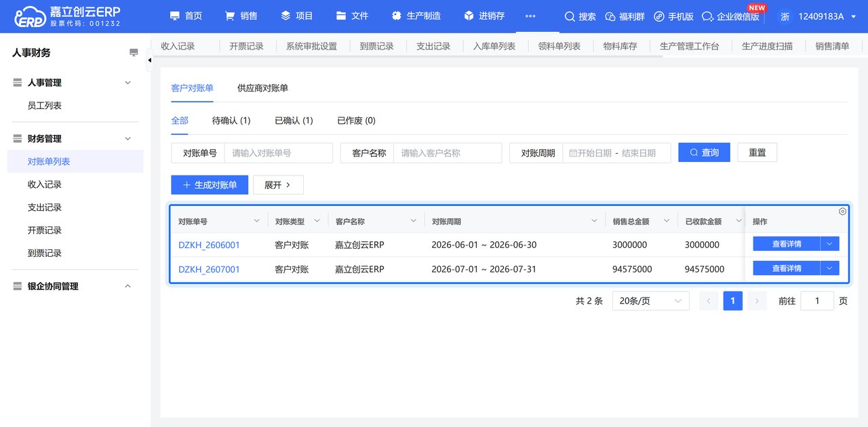Open 开票记录 in the sidebar
This screenshot has width=868, height=427.
click(45, 230)
